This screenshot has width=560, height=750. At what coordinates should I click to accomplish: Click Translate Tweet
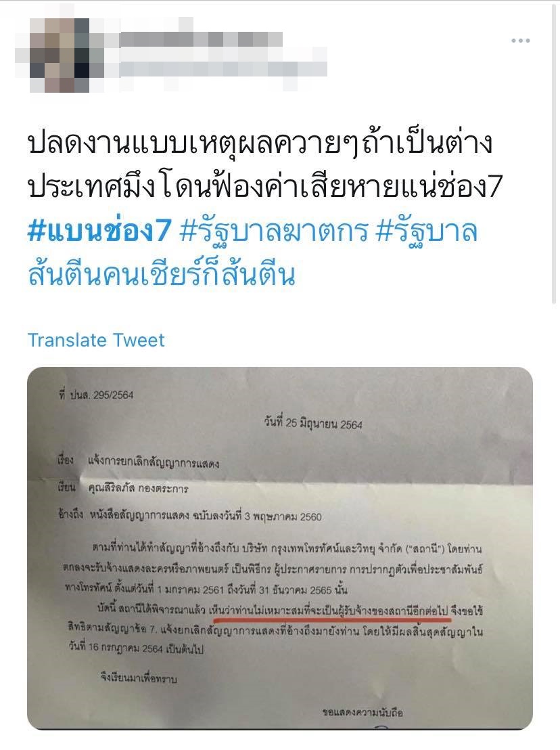(x=96, y=340)
